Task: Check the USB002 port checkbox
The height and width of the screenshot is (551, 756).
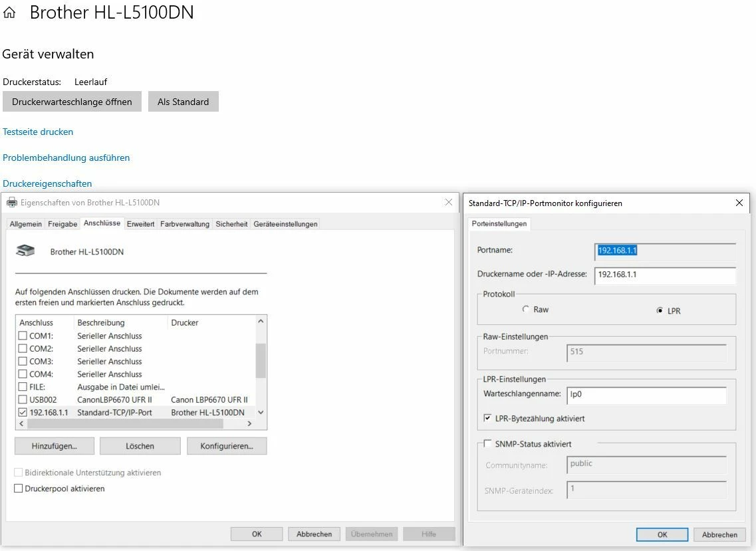Action: (23, 399)
